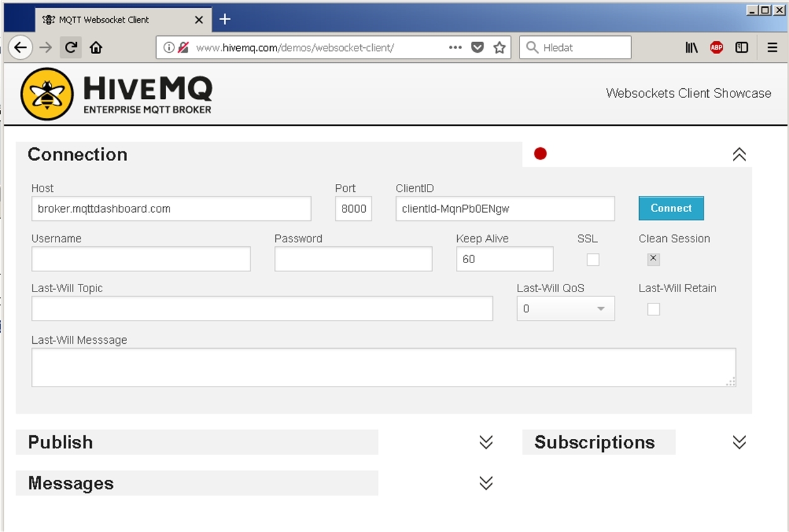
Task: Focus the Last-Will Messsage text area
Action: [383, 367]
